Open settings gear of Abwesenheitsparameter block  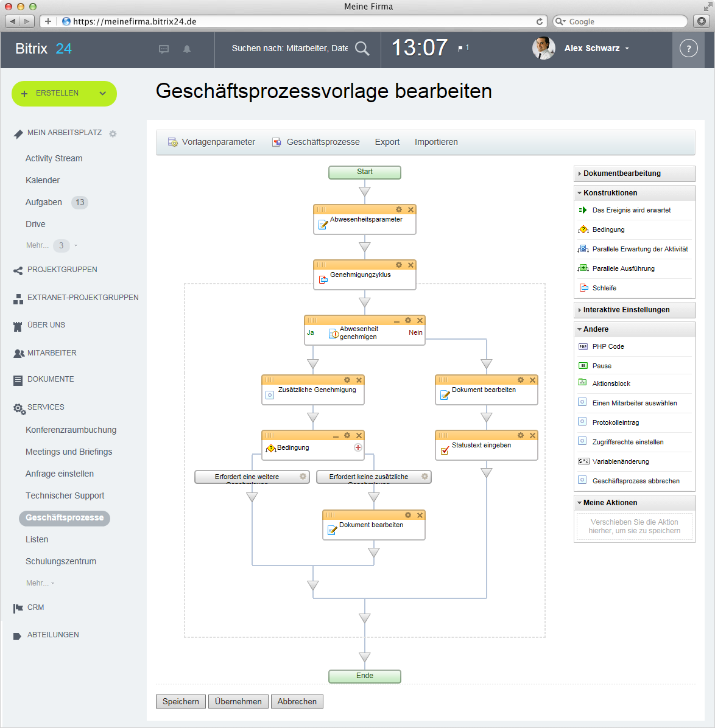click(x=399, y=209)
